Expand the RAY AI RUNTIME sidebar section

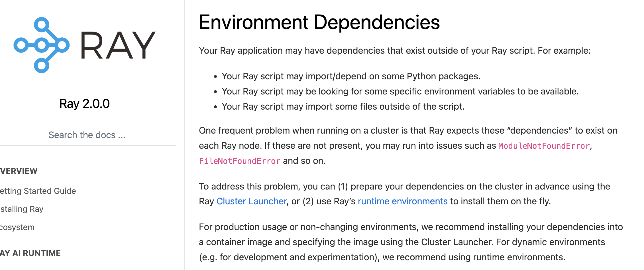[30, 253]
